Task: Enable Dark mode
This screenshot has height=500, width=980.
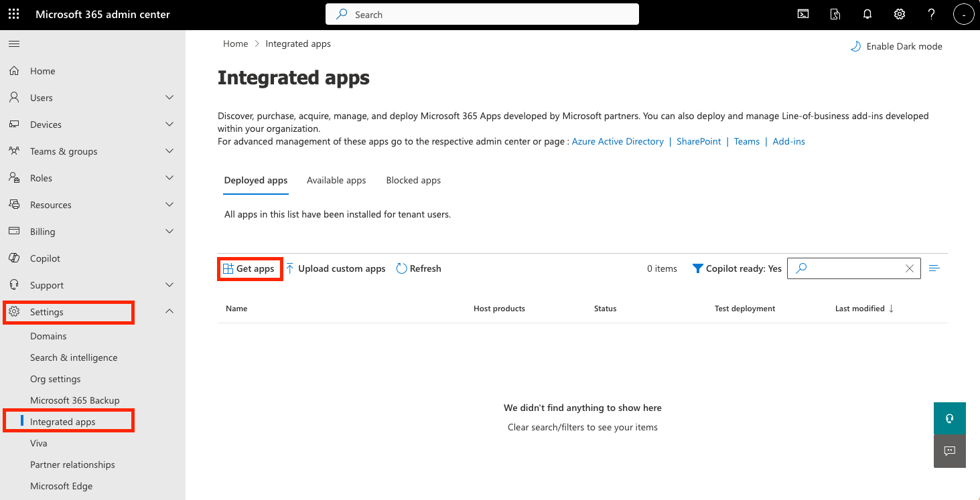Action: [896, 46]
